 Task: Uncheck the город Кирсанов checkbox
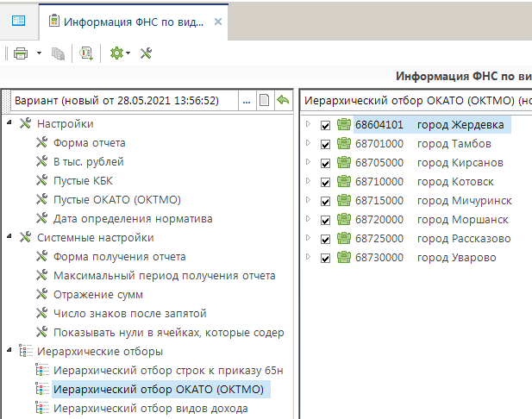point(325,164)
